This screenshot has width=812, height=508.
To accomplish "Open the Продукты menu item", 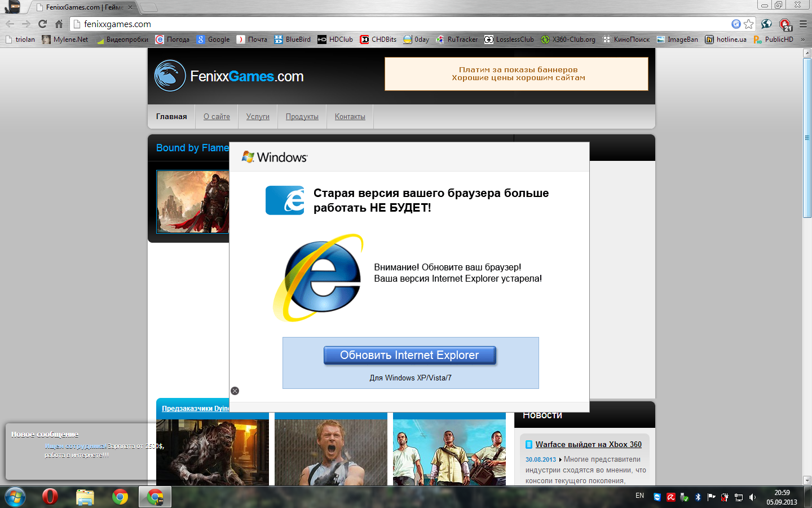I will [x=302, y=116].
